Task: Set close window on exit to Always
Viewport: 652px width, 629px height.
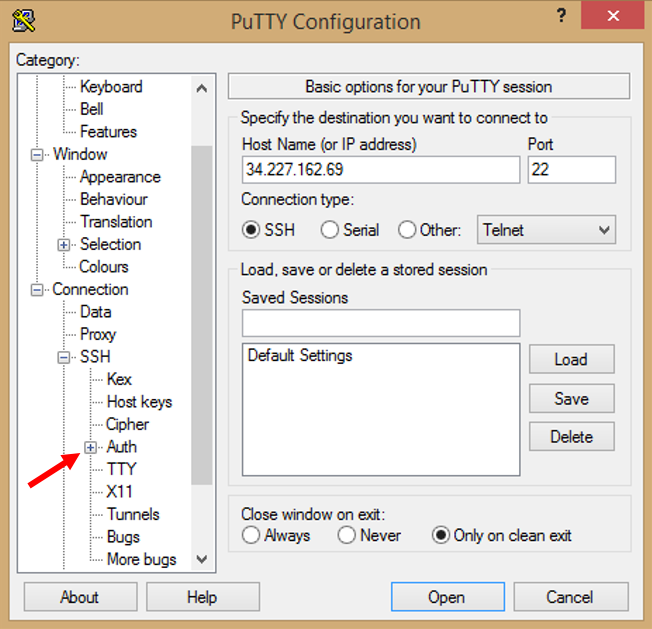Action: tap(251, 536)
